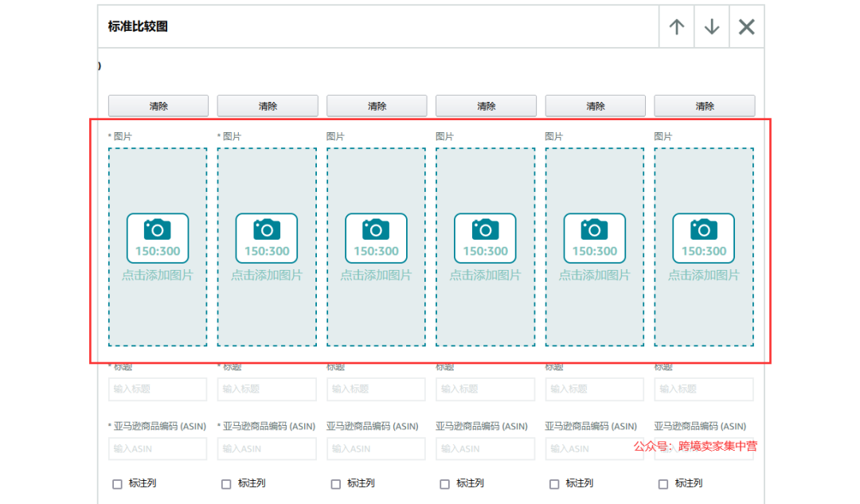Viewport: 860px width, 504px height.
Task: Select the third column 输入标题 field
Action: click(x=376, y=389)
